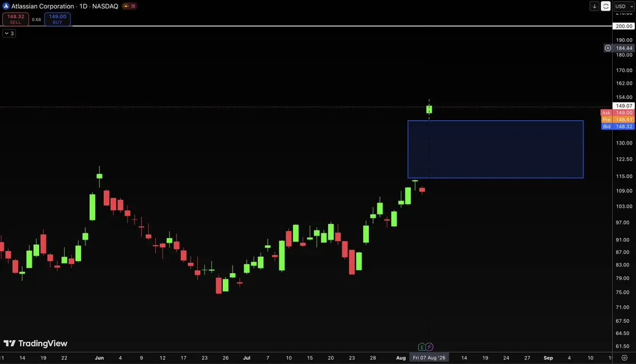Screen dimensions: 636x364
Task: Click the Atlassian logo icon
Action: coord(6,6)
